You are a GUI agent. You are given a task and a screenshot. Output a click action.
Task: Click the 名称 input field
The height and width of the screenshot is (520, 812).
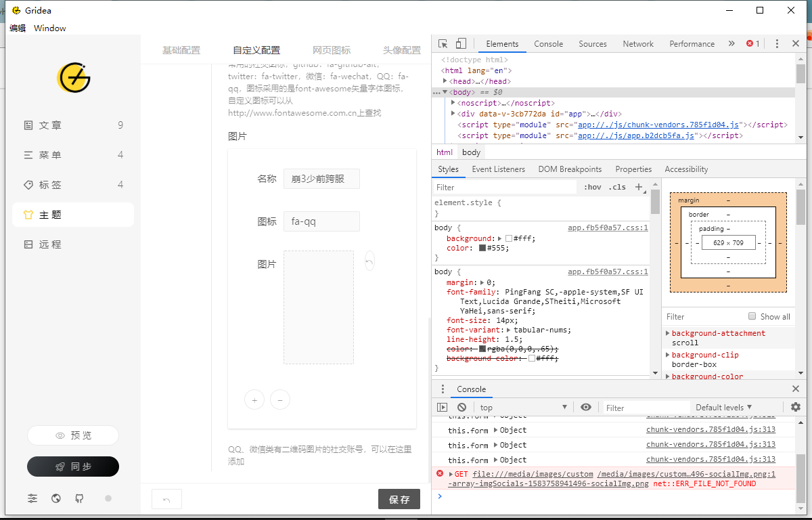pos(321,179)
